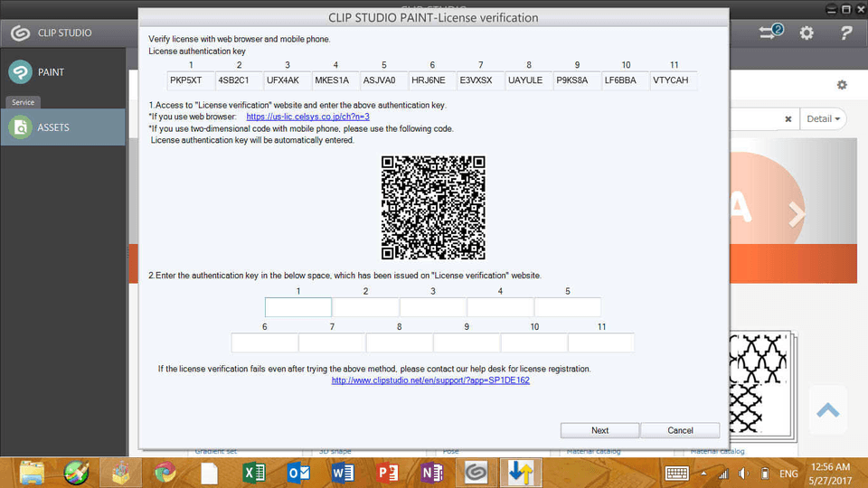Image resolution: width=868 pixels, height=488 pixels.
Task: Open Clip Studio settings gear in header
Action: point(807,33)
